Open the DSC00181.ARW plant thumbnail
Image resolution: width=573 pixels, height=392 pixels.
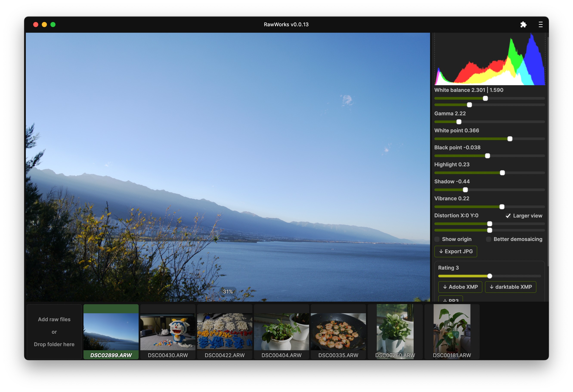tap(452, 332)
